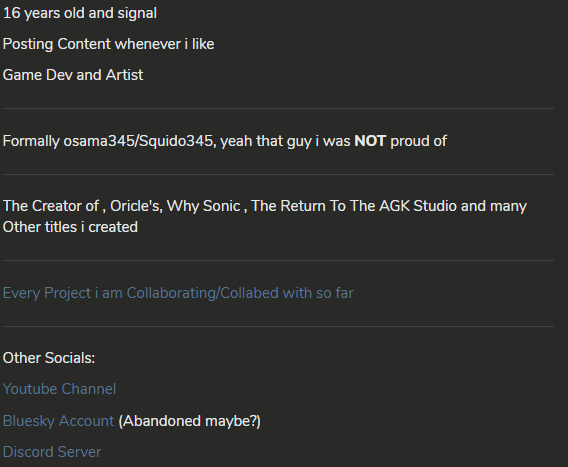568x467 pixels.
Task: Open the Discord Server link
Action: pyautogui.click(x=52, y=452)
